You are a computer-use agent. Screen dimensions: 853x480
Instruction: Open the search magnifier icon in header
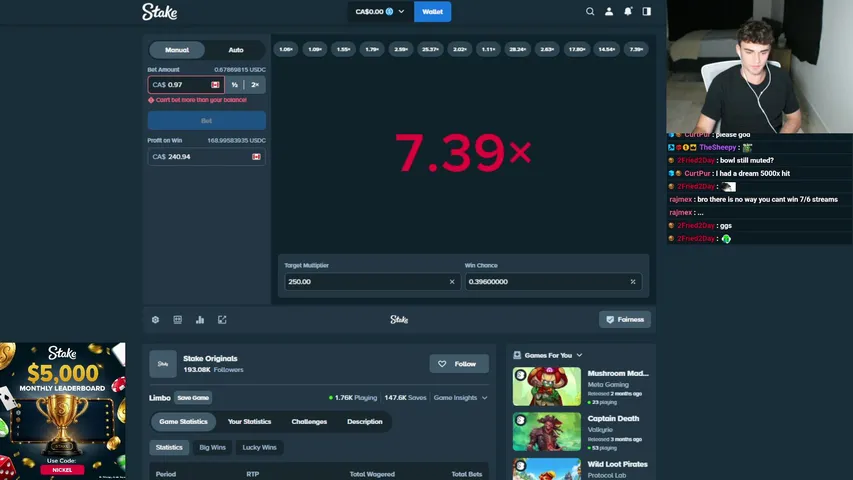(590, 11)
